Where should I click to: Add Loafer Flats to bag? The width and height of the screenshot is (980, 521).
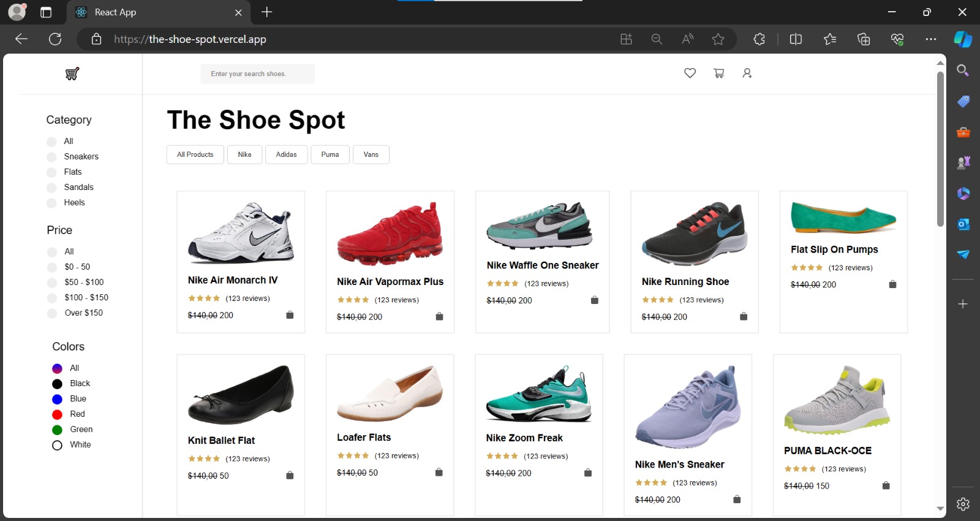[439, 472]
